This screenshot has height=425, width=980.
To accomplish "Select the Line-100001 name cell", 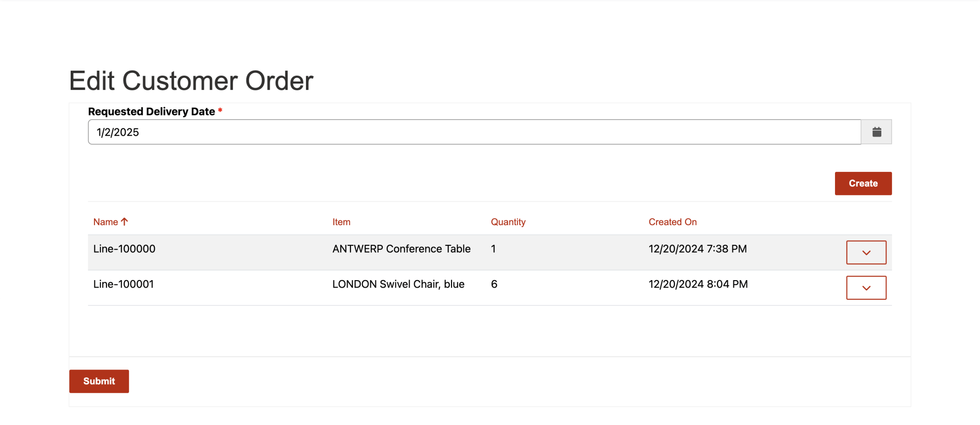I will tap(123, 284).
